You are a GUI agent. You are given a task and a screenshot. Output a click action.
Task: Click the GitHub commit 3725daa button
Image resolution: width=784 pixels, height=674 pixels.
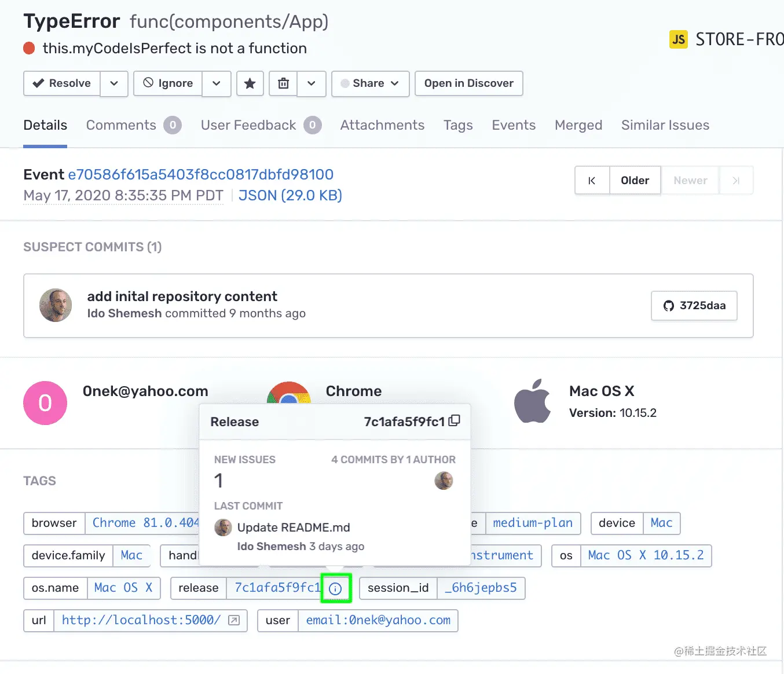coord(694,306)
